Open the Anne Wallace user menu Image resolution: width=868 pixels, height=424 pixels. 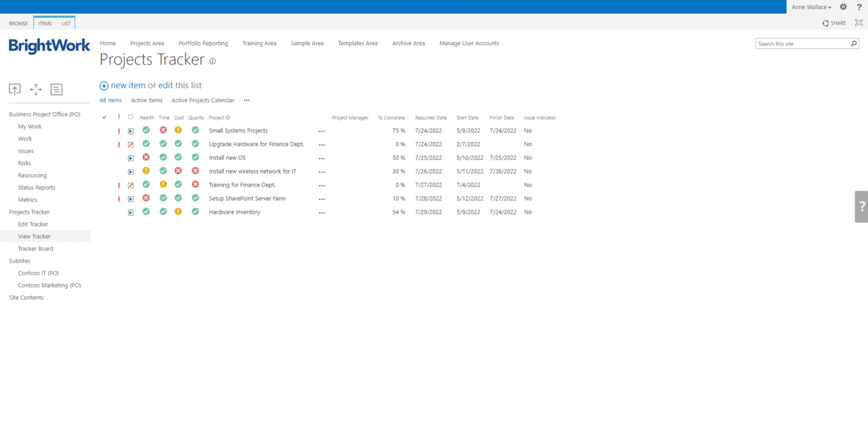[x=808, y=7]
